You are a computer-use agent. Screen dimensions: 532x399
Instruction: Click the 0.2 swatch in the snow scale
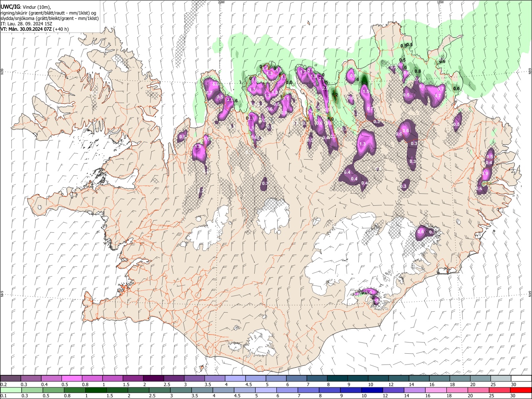tap(10, 379)
